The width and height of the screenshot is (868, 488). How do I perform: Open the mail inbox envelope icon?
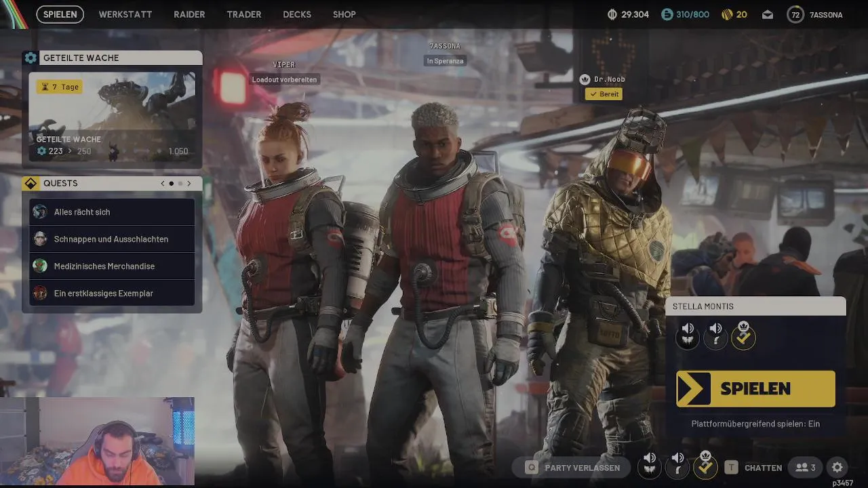[x=768, y=14]
